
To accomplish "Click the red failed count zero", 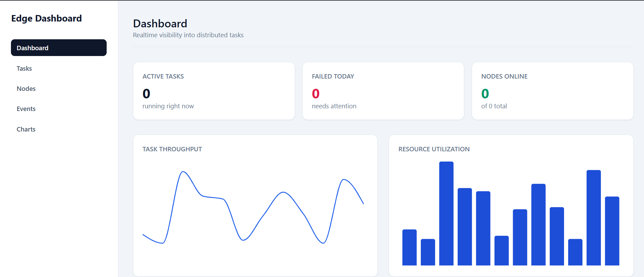I will (316, 94).
